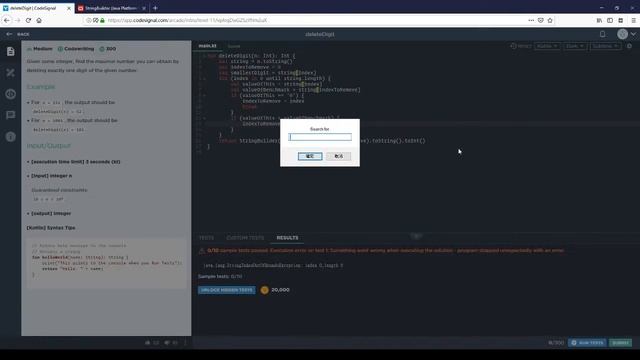The width and height of the screenshot is (640, 360).
Task: Open the split-circle icon in left sidebar
Action: click(x=11, y=94)
